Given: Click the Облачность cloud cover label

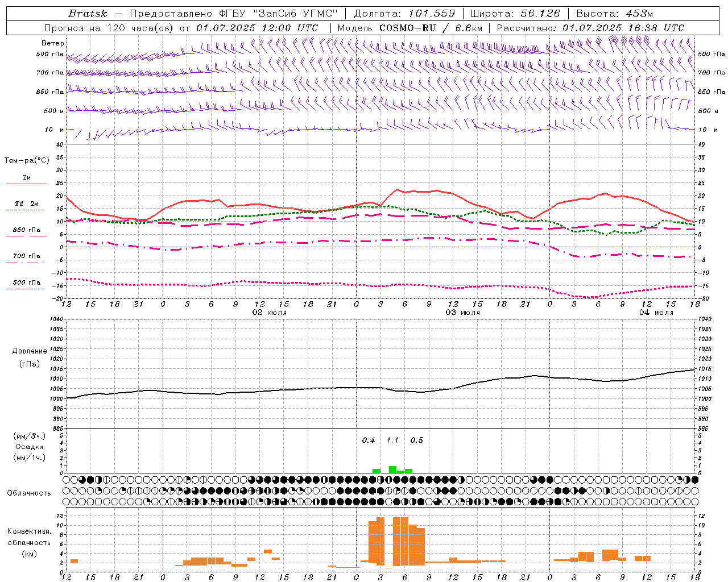Looking at the screenshot, I should pos(29,493).
